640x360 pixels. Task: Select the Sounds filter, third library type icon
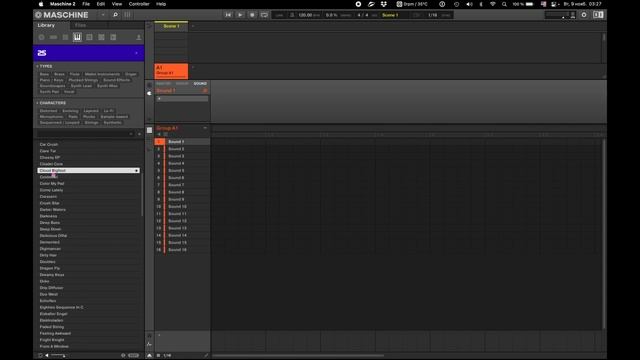65,37
